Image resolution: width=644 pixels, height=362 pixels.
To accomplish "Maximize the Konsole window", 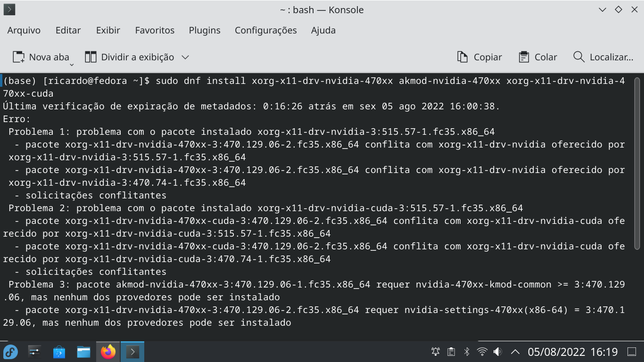I will [619, 9].
